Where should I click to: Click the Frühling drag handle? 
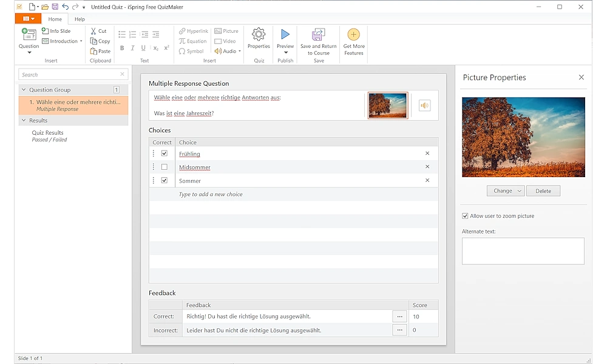coord(154,153)
